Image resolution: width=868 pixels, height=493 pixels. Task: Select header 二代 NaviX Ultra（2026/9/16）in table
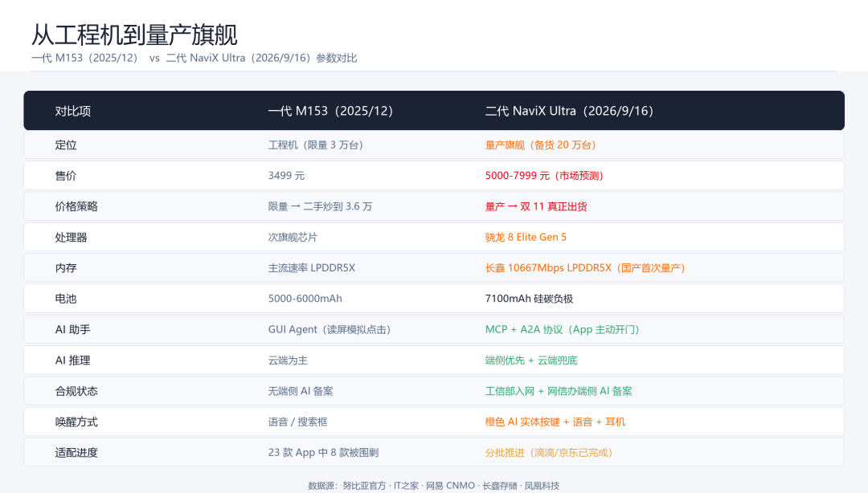[x=569, y=111]
